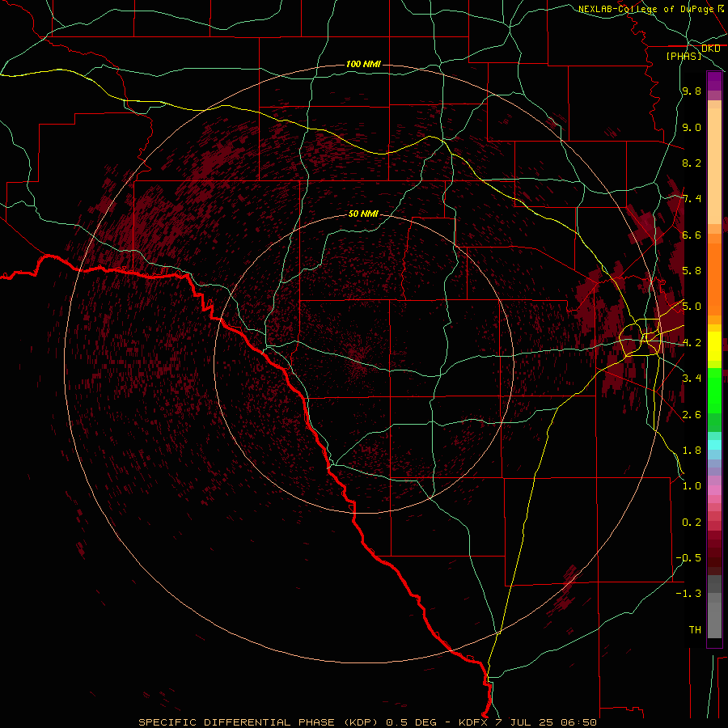Click the [PHAS] unit label
Viewport: 728px width, 728px height.
(684, 56)
